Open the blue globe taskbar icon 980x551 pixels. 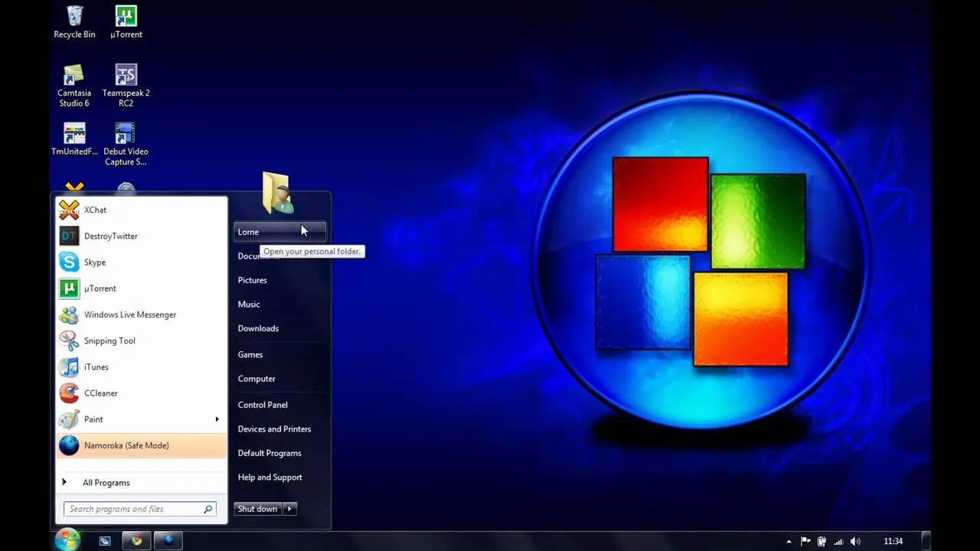(168, 541)
